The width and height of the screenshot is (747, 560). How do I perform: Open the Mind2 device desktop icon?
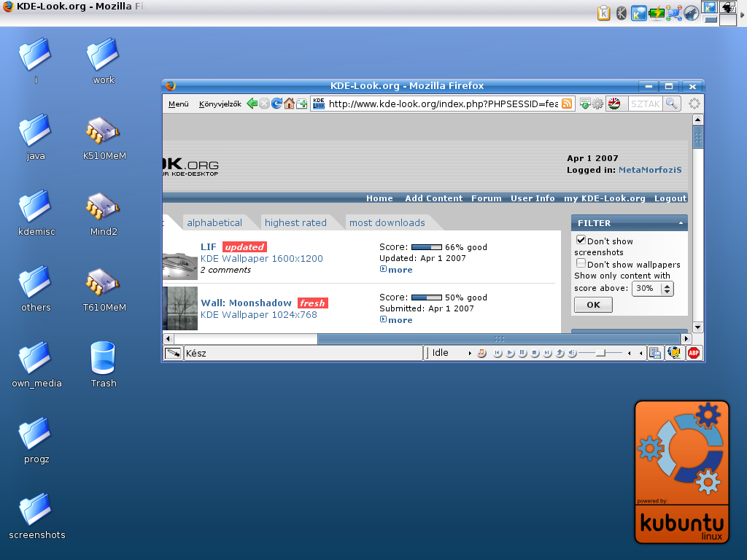[x=104, y=214]
